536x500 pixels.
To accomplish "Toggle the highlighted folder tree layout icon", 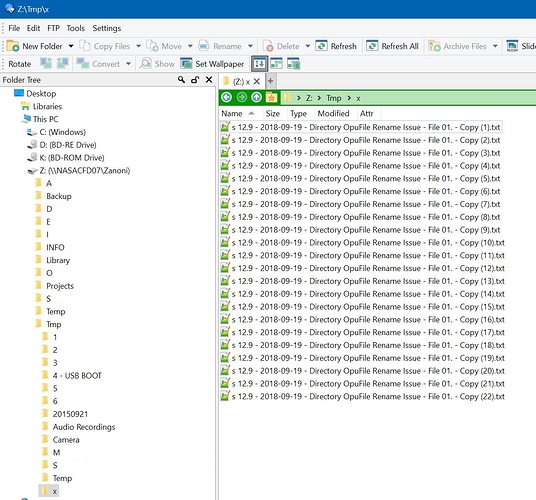I will coord(259,64).
